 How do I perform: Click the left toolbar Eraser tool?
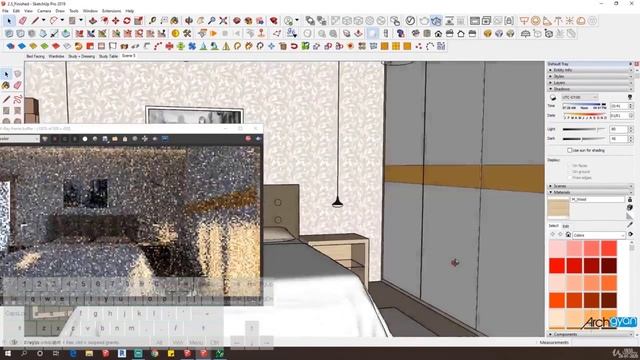coord(17,85)
